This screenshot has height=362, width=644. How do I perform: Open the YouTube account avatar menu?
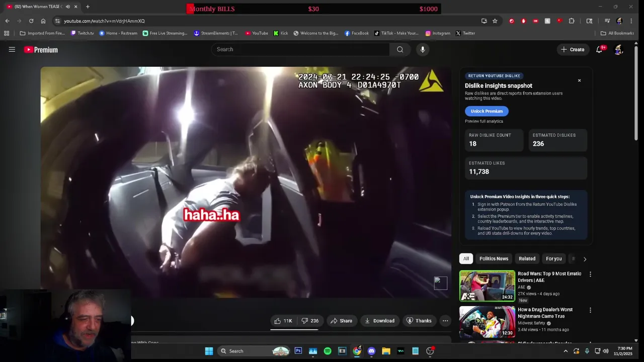click(619, 49)
